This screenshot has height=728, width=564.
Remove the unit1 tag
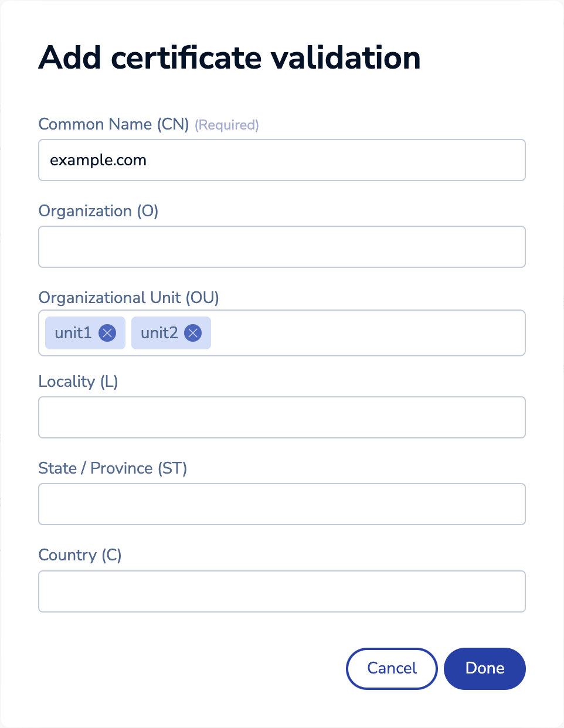[x=107, y=333]
